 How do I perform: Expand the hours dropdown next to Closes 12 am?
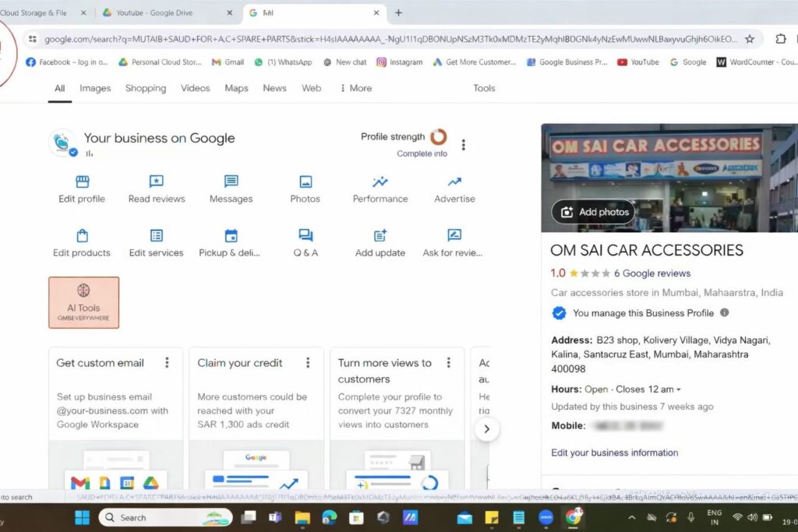tap(678, 389)
